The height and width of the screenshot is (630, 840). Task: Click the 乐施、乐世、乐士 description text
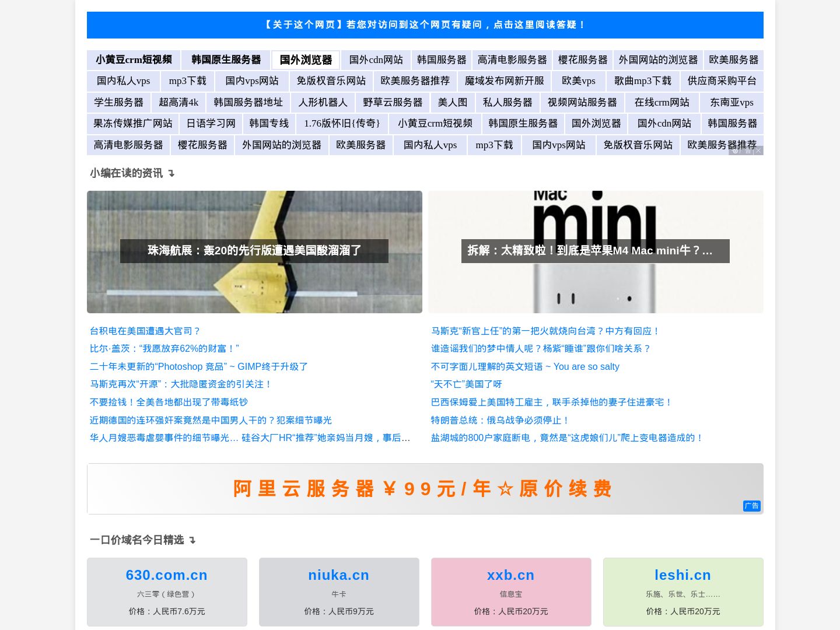pyautogui.click(x=683, y=594)
